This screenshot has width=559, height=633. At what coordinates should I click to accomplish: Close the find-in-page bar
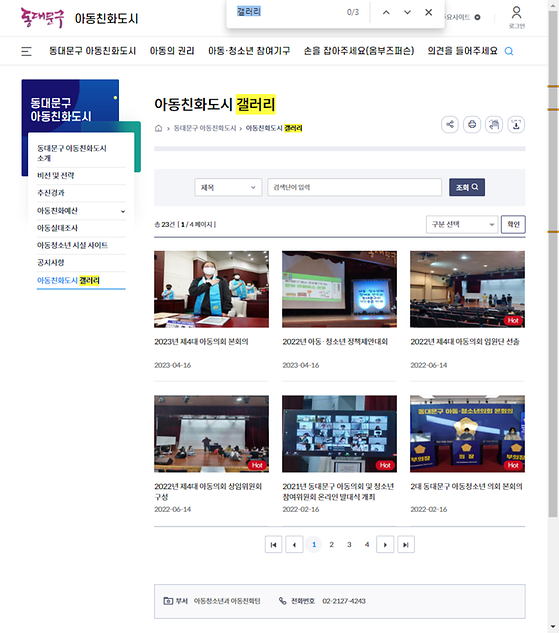[429, 13]
